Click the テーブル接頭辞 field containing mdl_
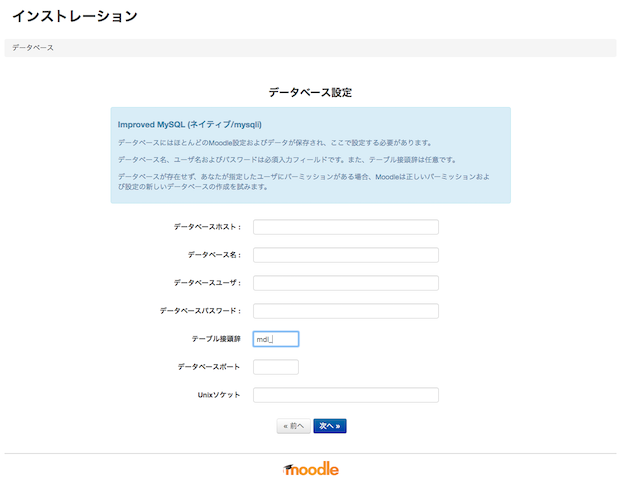The width and height of the screenshot is (619, 484). click(x=276, y=339)
